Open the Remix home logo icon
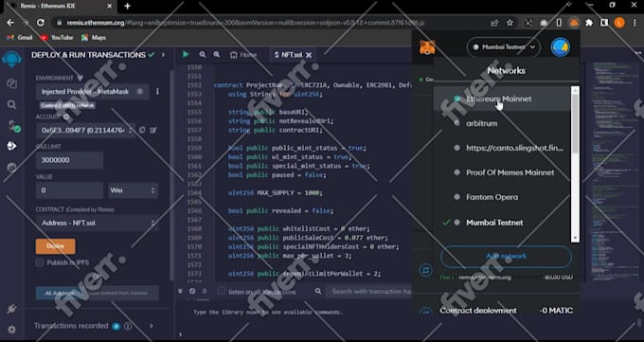Screen dimensions: 644x342 (x=11, y=59)
